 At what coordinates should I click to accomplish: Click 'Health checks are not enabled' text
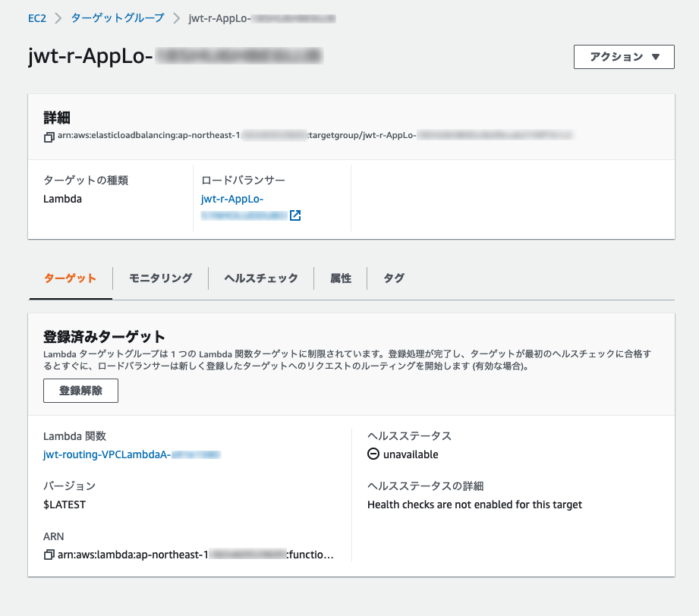click(475, 504)
